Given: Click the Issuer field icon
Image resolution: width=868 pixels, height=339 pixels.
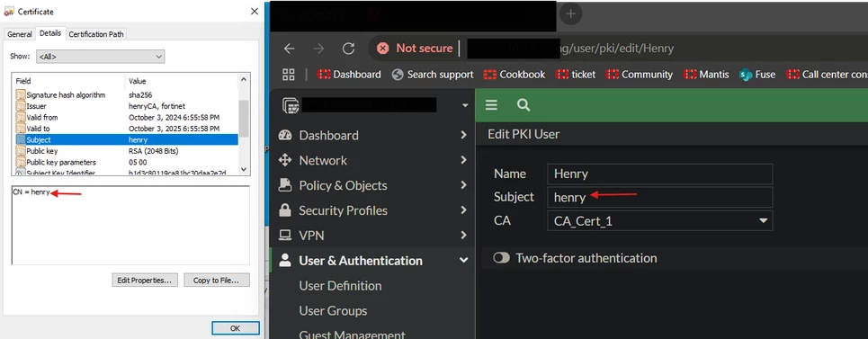Looking at the screenshot, I should click(21, 106).
